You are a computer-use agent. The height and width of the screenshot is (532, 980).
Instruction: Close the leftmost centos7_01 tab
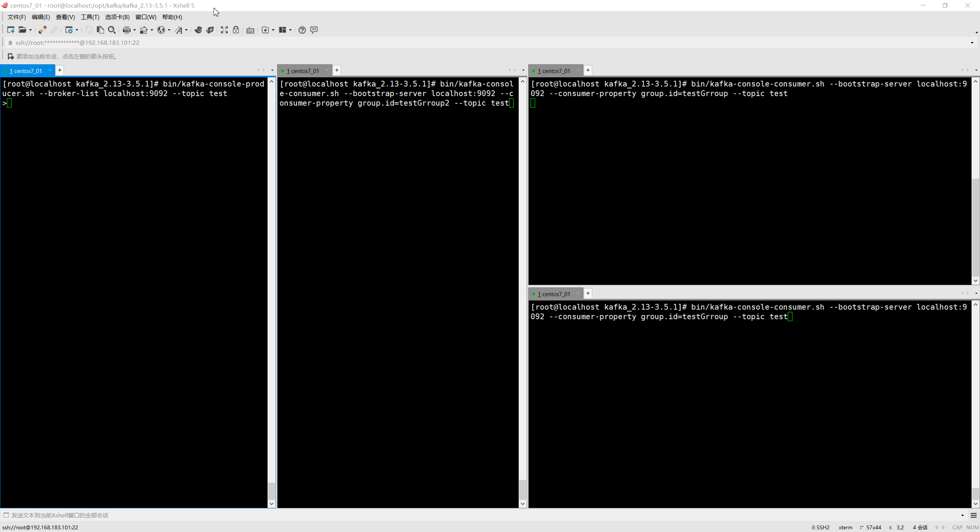point(50,70)
